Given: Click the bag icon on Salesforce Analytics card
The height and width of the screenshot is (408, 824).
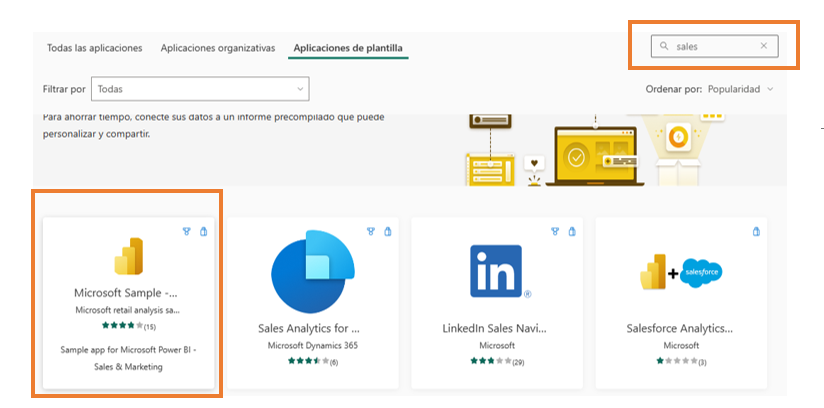Looking at the screenshot, I should tap(756, 231).
